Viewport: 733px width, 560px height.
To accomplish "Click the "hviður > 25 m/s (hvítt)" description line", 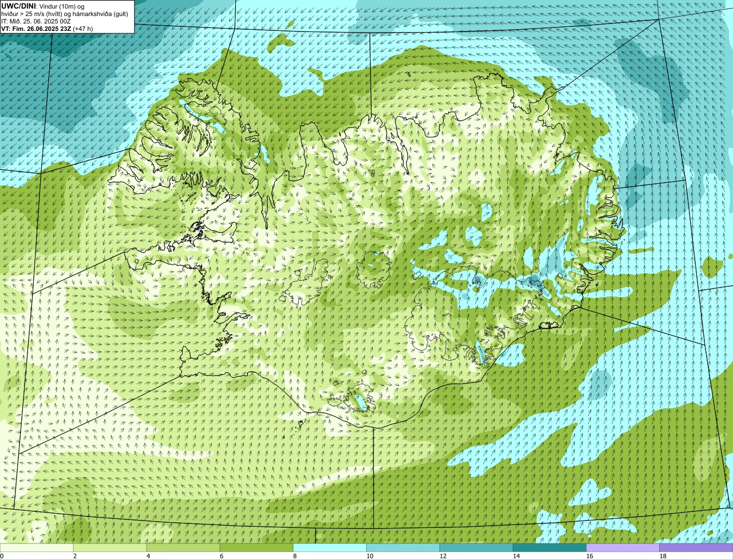I will pos(65,13).
